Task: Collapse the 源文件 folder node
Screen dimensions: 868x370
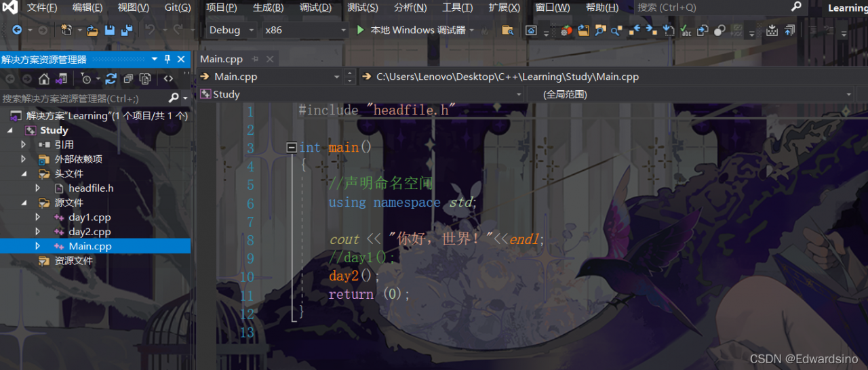Action: click(x=23, y=203)
